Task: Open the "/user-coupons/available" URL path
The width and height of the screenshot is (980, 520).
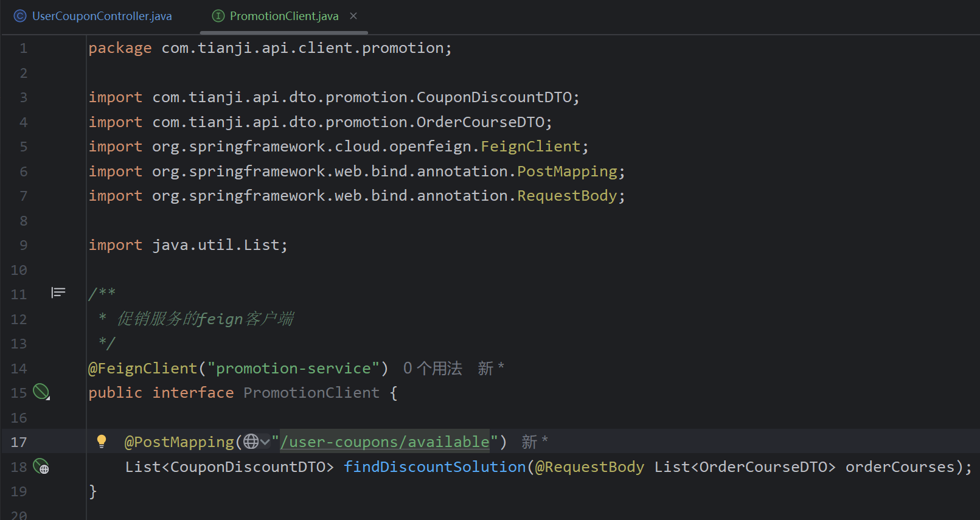Action: 384,442
